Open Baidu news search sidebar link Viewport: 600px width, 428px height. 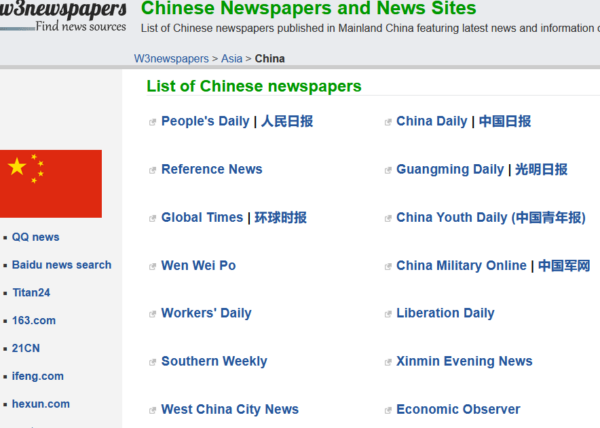62,265
